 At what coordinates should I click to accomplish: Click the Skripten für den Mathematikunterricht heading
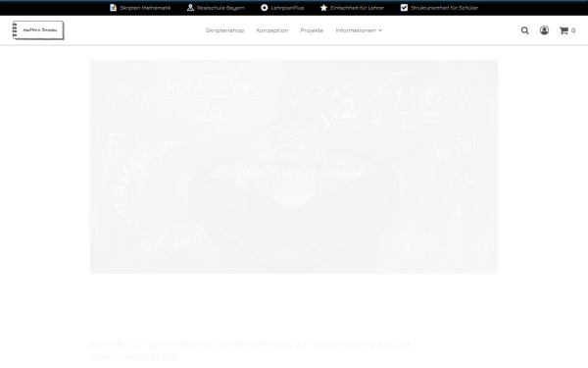[250, 349]
